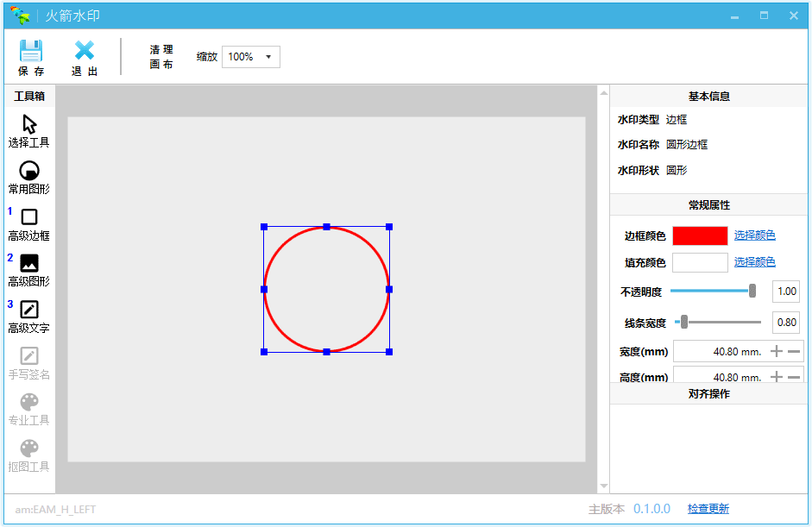Click the line width (线条宽度) slider handle

[684, 322]
